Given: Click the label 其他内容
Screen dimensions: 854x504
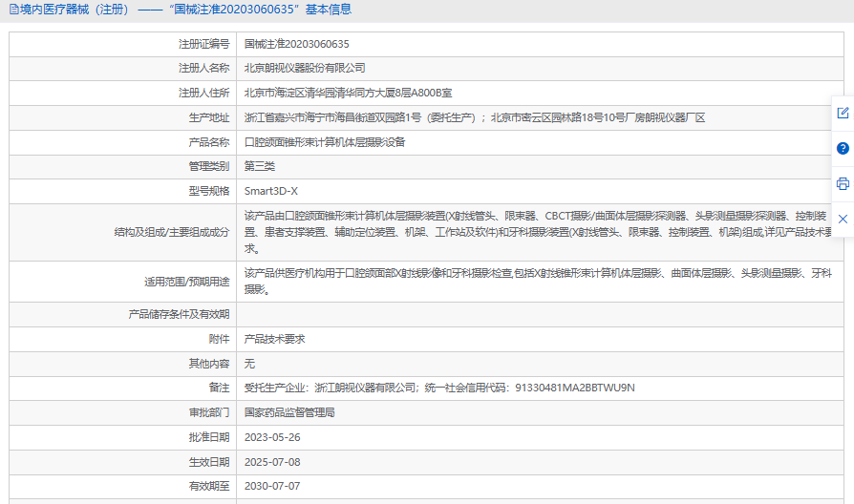Looking at the screenshot, I should (x=209, y=364).
